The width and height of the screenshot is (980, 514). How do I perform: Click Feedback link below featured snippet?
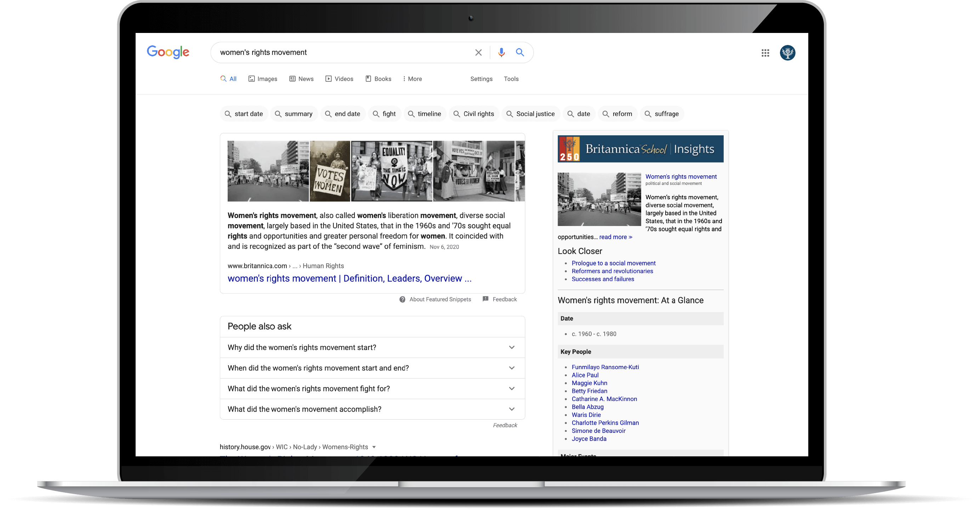coord(505,299)
